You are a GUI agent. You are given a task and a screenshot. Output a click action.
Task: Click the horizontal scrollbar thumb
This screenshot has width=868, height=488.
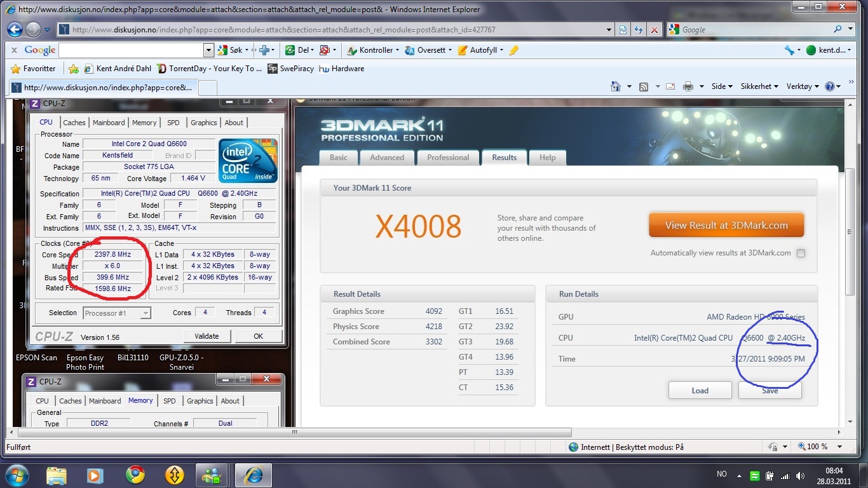pyautogui.click(x=294, y=432)
